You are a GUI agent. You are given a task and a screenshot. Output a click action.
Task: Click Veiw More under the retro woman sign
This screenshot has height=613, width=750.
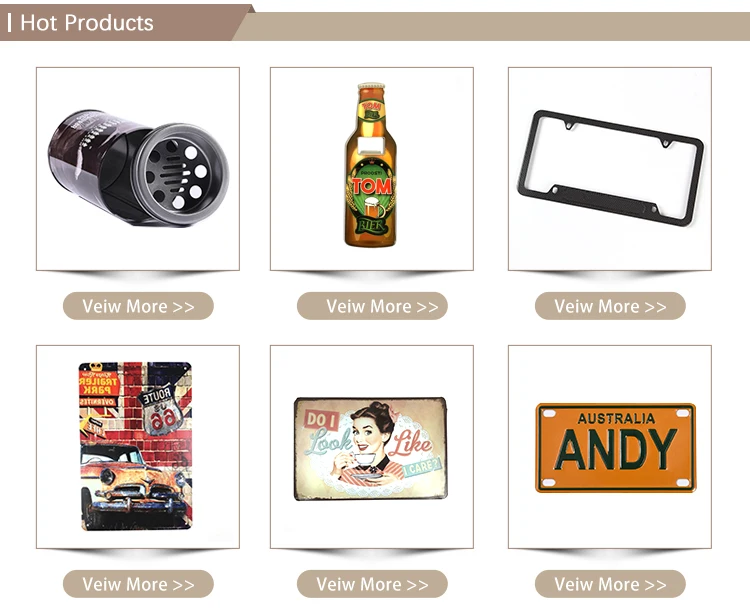click(x=372, y=584)
